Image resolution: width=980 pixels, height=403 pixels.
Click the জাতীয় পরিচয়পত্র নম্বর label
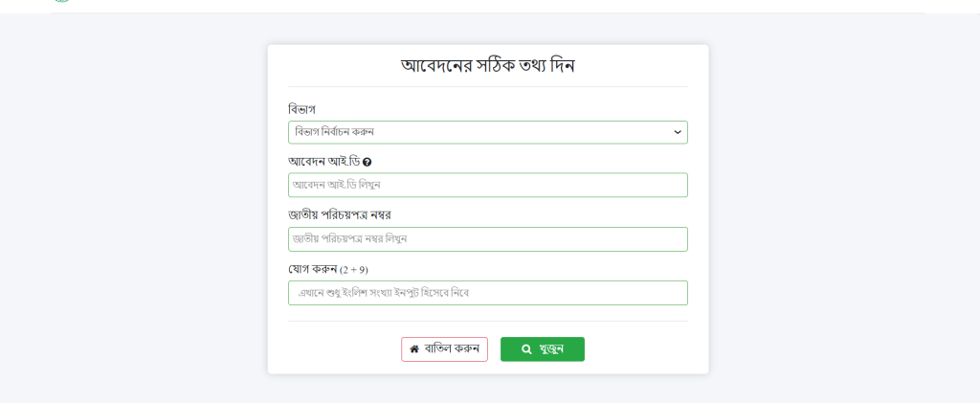[340, 215]
